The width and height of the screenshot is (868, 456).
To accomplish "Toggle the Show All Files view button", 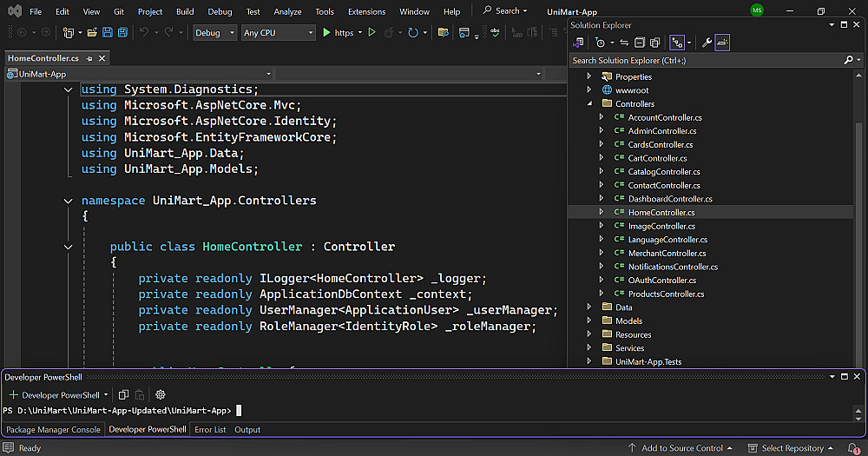I will point(654,43).
